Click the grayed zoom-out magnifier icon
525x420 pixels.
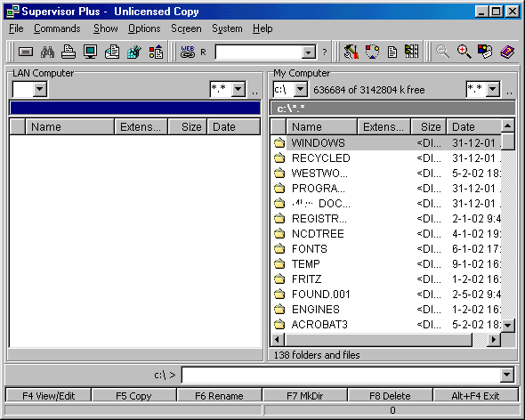443,52
